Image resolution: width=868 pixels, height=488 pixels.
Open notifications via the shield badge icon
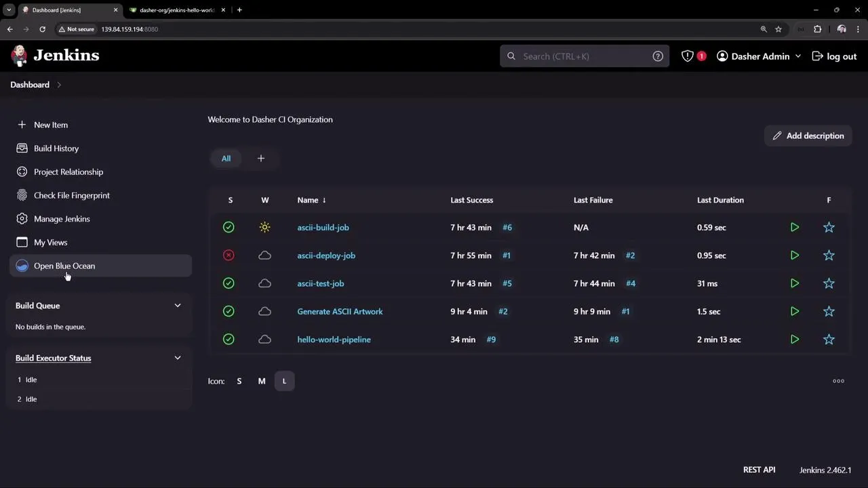pos(688,56)
